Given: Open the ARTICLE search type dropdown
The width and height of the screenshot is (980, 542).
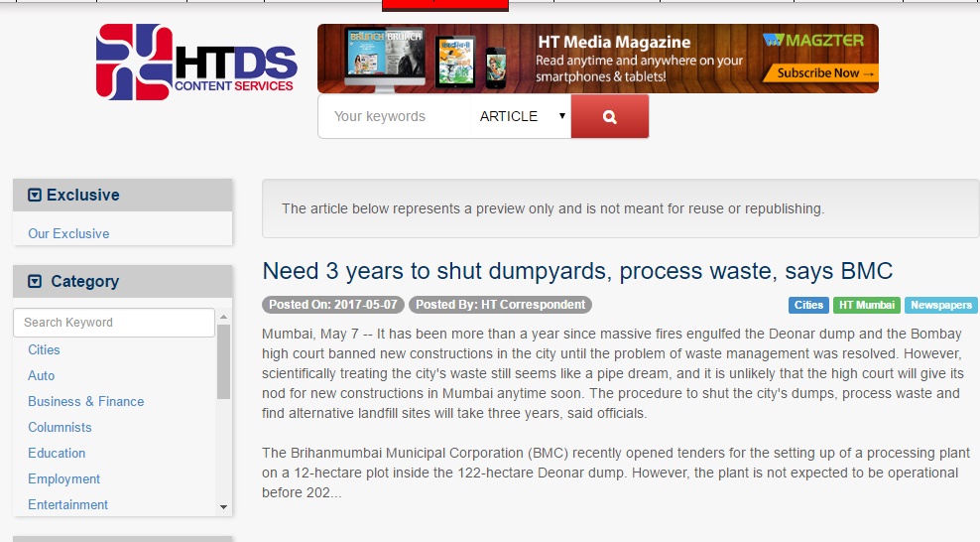Looking at the screenshot, I should 520,116.
